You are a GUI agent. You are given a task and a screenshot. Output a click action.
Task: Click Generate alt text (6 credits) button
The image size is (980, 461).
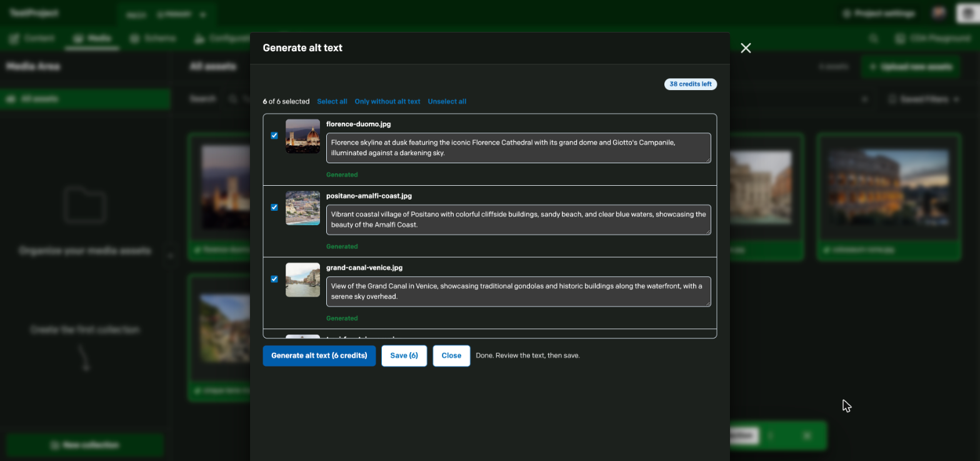[319, 356]
